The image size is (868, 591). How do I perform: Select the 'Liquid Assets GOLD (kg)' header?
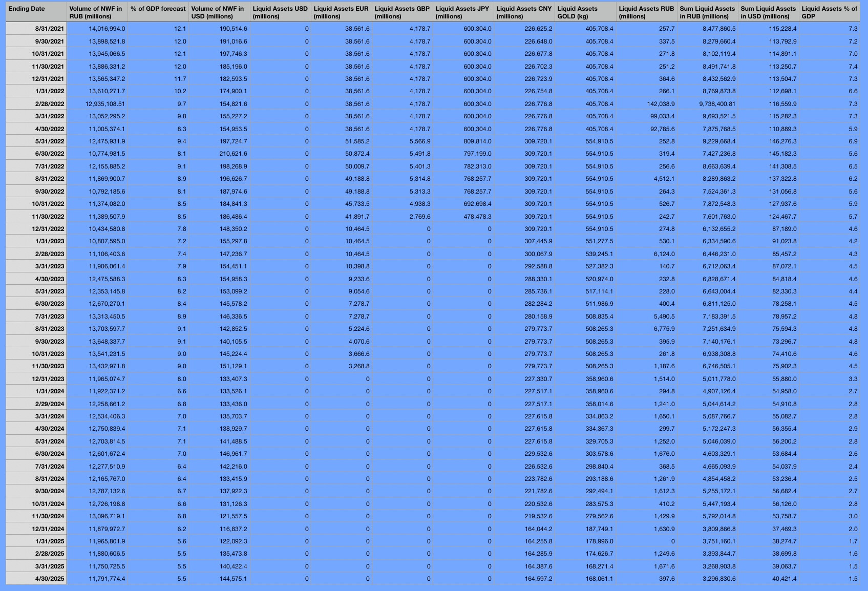[x=585, y=12]
